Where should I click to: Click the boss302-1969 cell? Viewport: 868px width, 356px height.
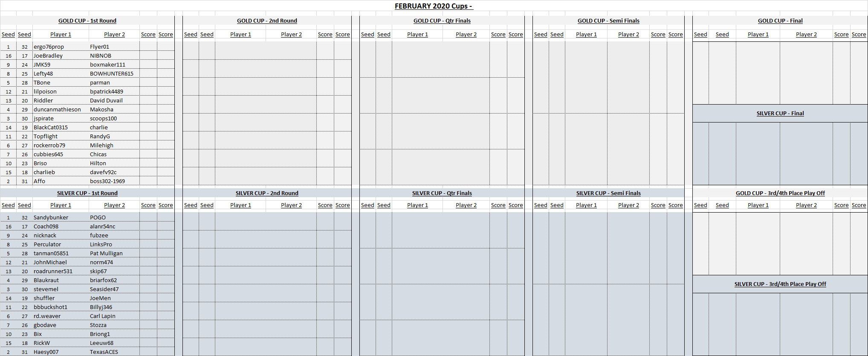pos(107,181)
